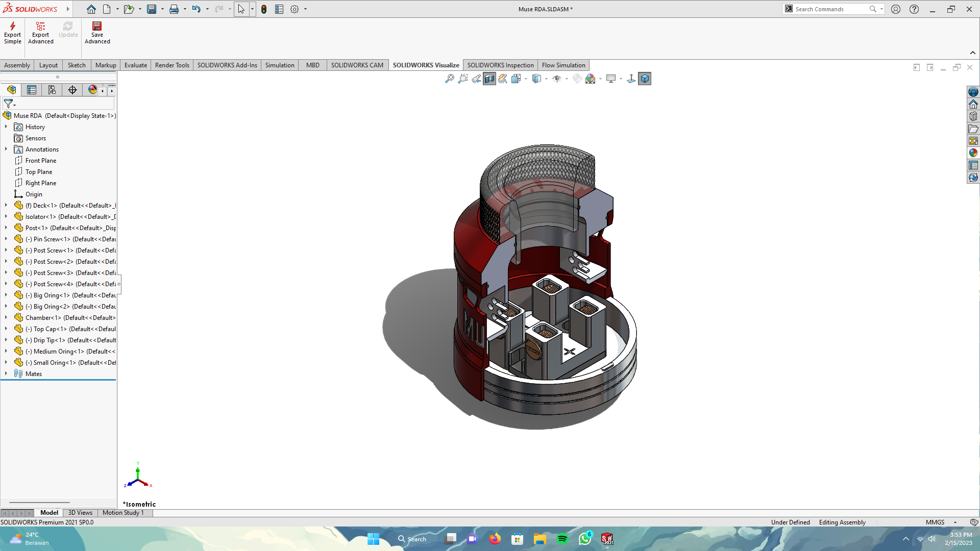
Task: Click the Export Simple button
Action: point(12,33)
